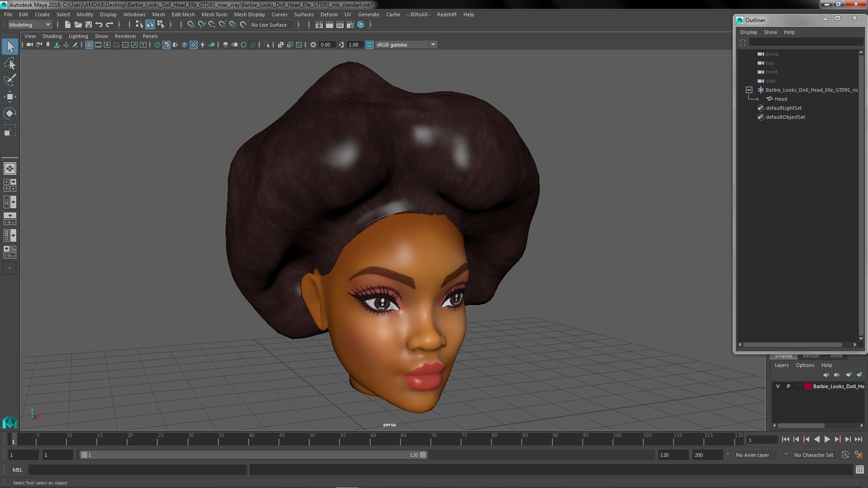Select defaultLightSet in Outliner
The image size is (868, 488).
click(783, 108)
